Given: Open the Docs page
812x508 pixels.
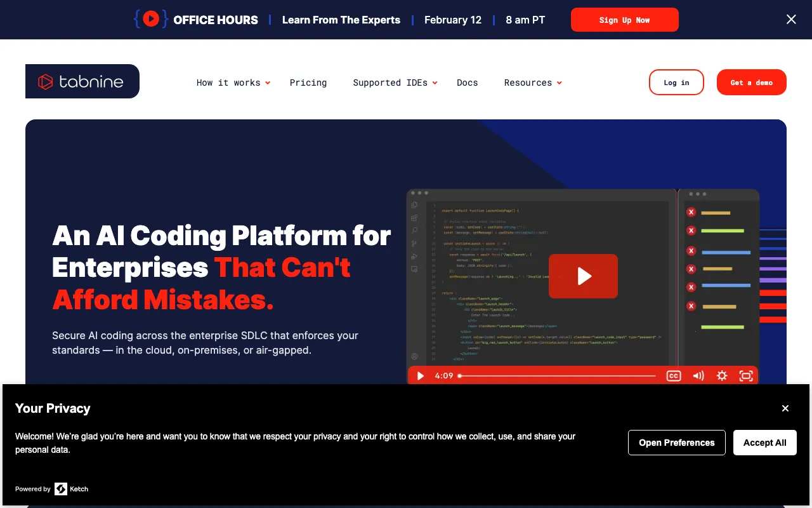Looking at the screenshot, I should pos(468,83).
